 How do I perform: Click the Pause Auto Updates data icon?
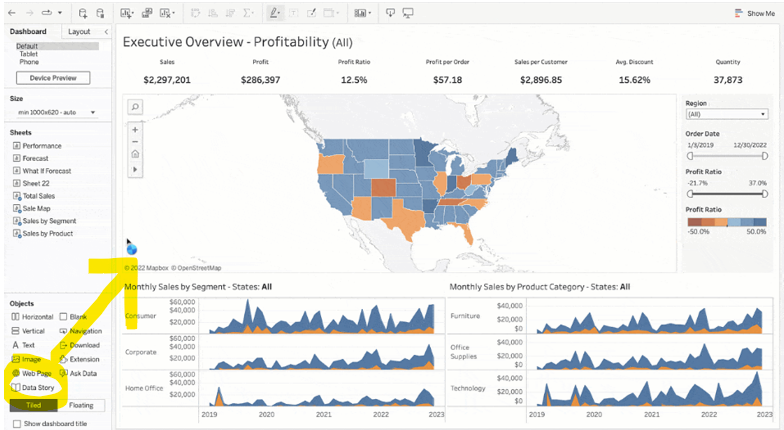pos(100,13)
